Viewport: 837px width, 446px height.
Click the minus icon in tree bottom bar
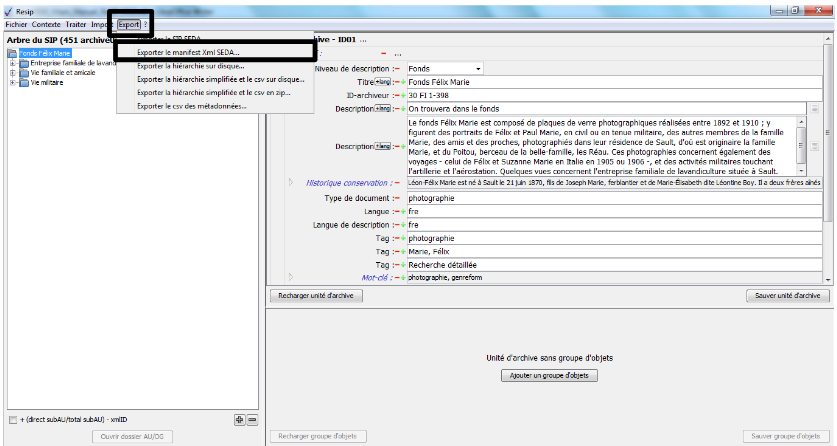tap(252, 419)
